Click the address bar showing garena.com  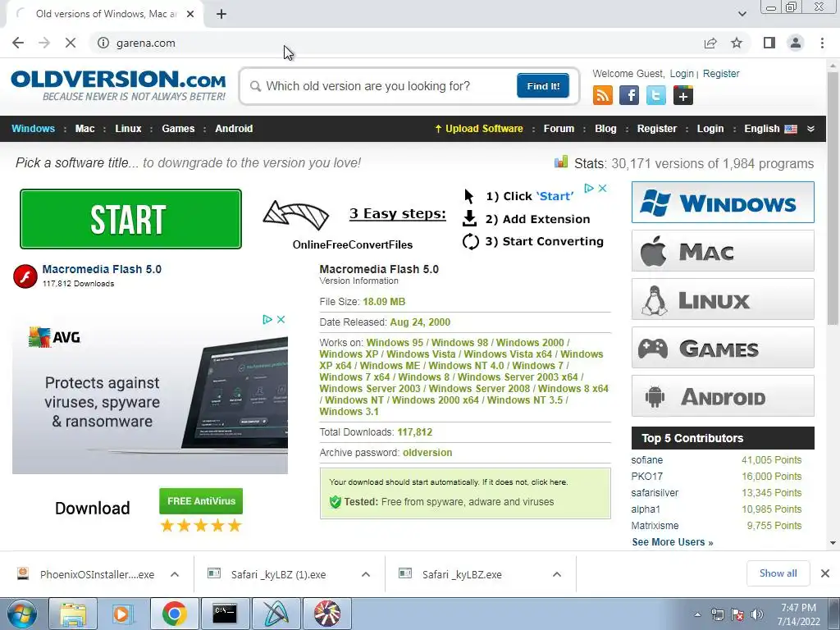click(x=396, y=43)
